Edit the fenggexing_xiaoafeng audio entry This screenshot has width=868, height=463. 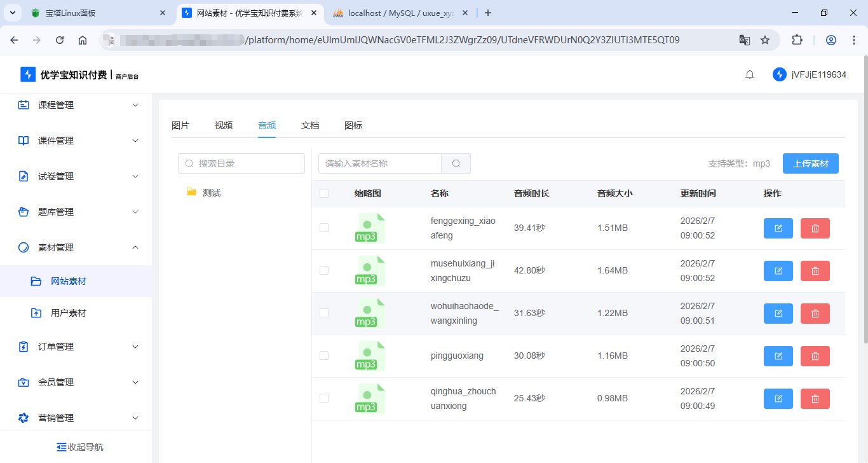(x=778, y=228)
